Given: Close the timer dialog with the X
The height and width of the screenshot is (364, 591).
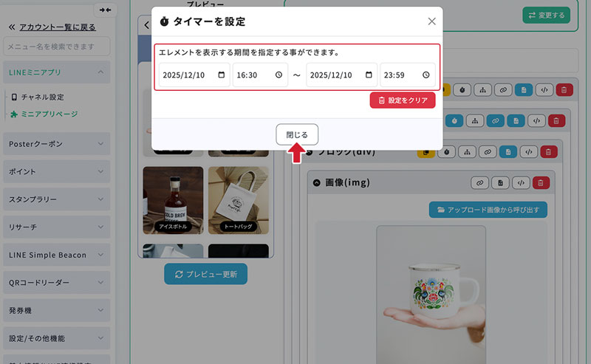Looking at the screenshot, I should click(432, 21).
